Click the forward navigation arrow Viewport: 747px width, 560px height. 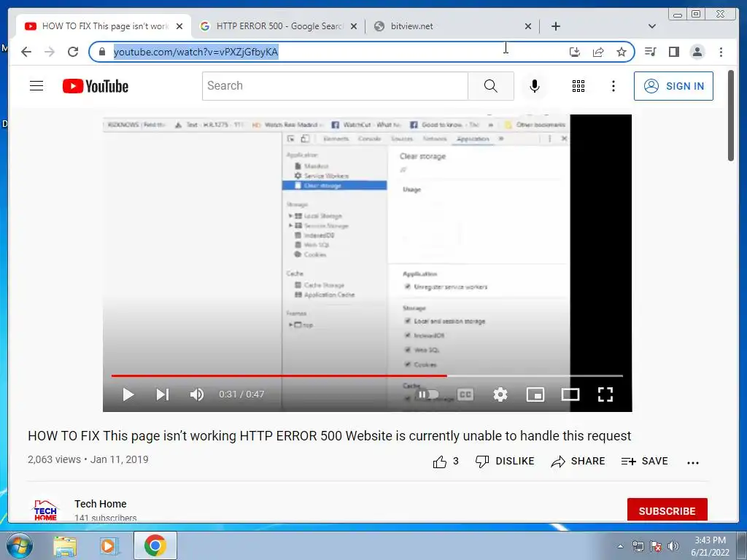(x=50, y=52)
